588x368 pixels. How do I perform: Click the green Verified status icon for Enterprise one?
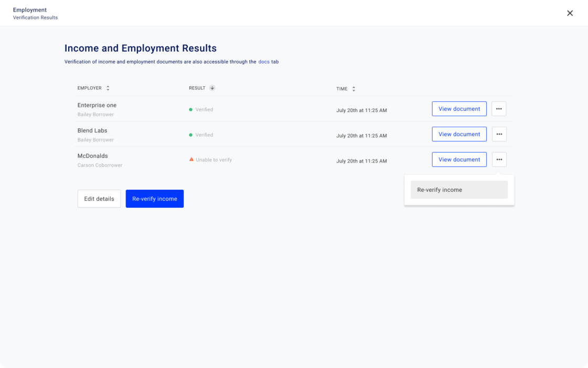coord(190,109)
